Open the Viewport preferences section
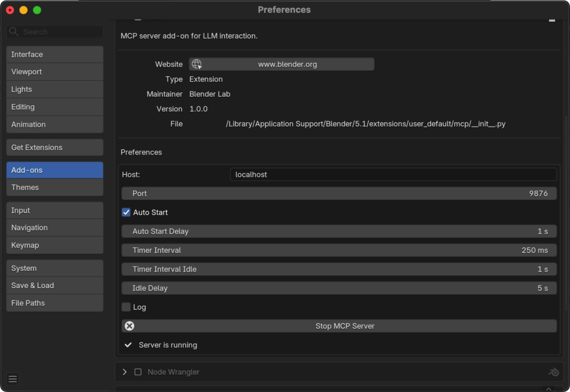The width and height of the screenshot is (570, 392). pyautogui.click(x=55, y=72)
